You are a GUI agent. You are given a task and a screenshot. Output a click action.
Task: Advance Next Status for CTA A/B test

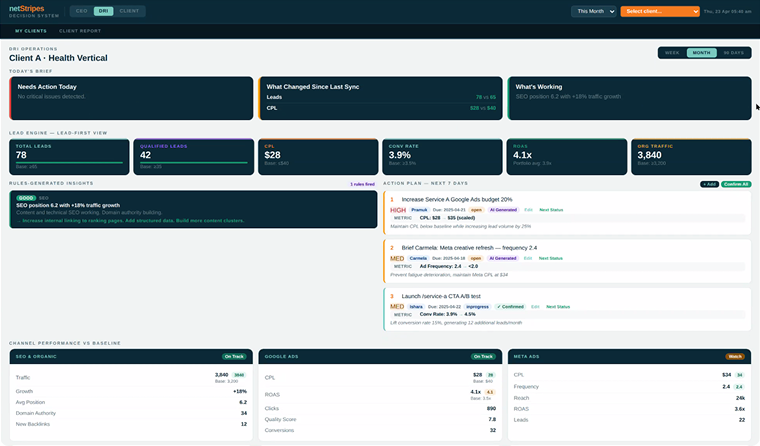tap(558, 307)
